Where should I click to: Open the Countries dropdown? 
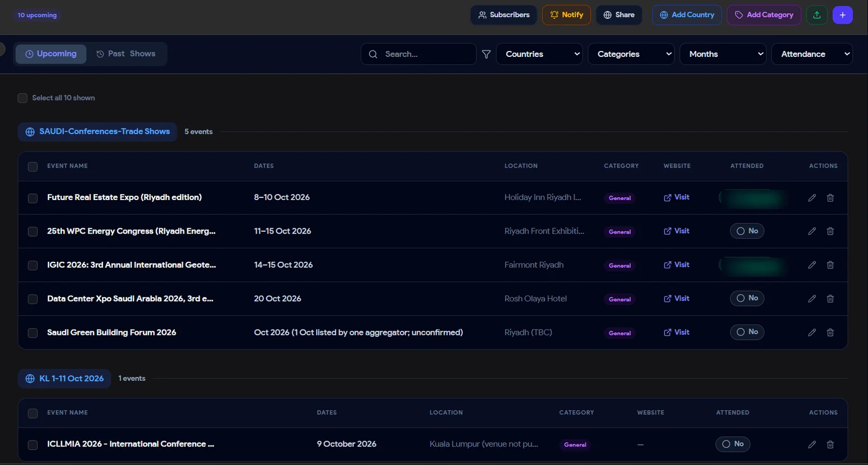539,54
